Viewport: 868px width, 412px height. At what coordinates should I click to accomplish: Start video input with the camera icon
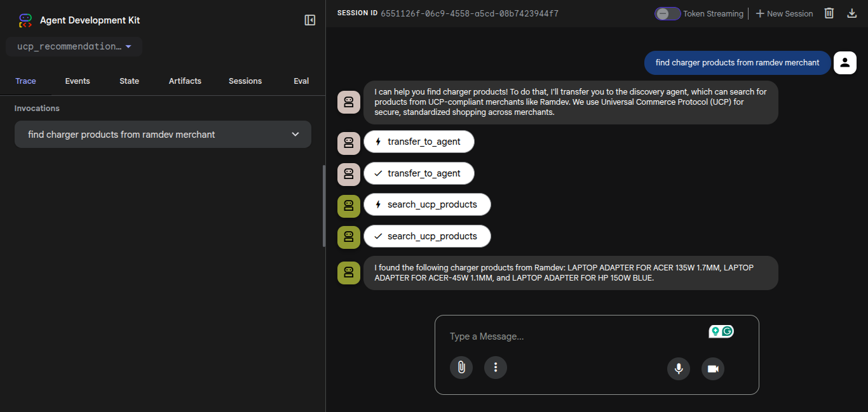point(712,369)
